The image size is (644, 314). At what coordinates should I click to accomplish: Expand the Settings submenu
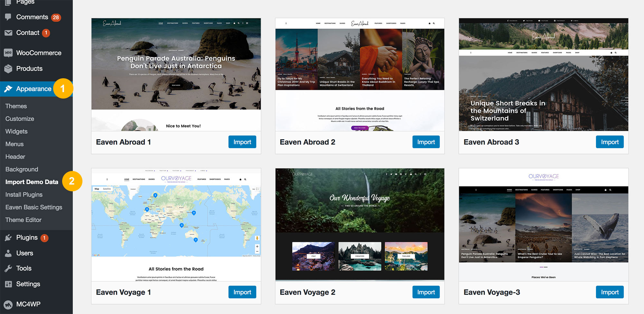tap(28, 284)
